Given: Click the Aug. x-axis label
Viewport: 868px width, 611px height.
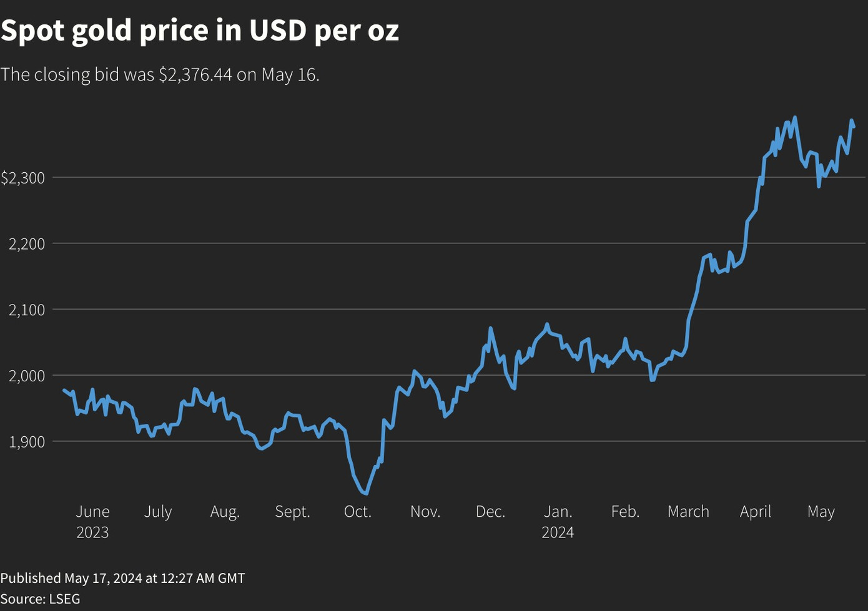Looking at the screenshot, I should coord(225,512).
